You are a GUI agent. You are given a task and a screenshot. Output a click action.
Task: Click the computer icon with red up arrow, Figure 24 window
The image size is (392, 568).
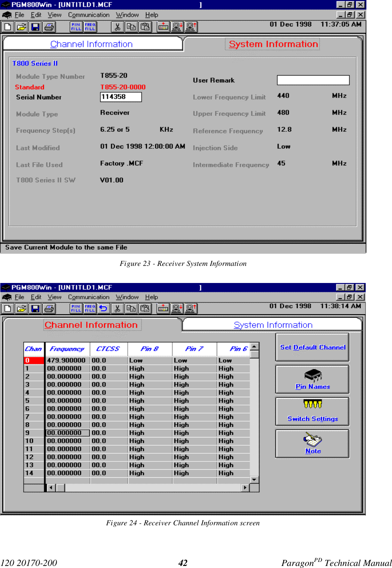pos(191,309)
